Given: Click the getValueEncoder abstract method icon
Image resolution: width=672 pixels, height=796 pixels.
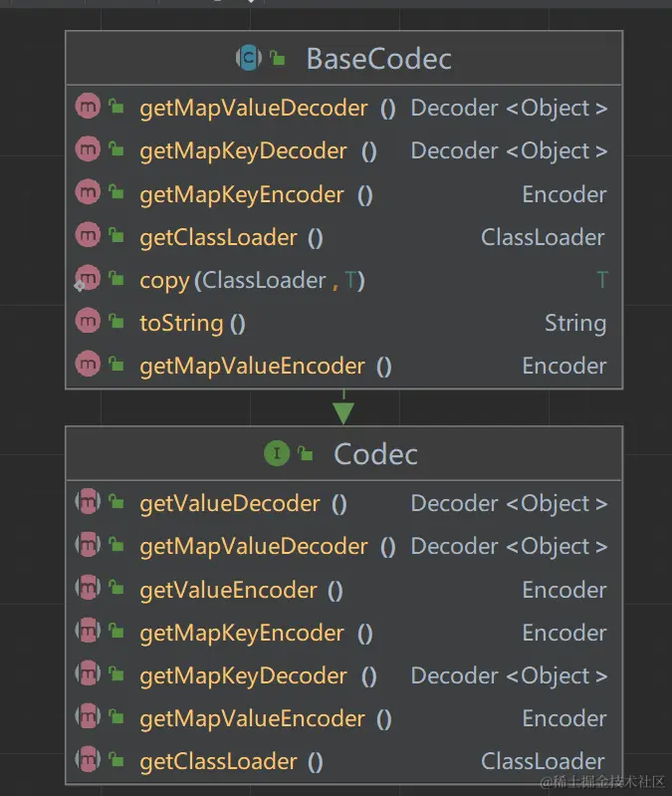Looking at the screenshot, I should coord(88,588).
